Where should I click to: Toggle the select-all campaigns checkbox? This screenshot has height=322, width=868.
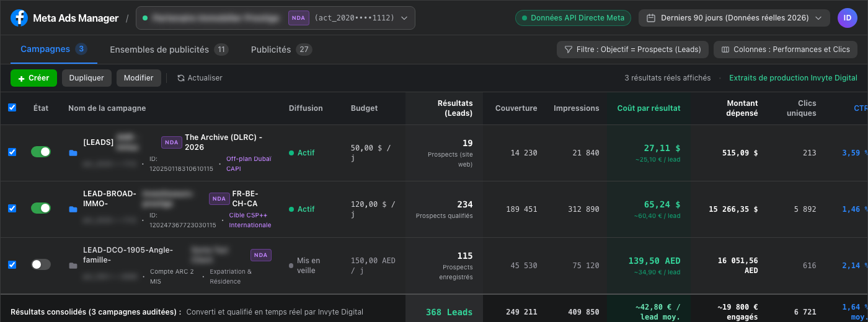coord(12,108)
